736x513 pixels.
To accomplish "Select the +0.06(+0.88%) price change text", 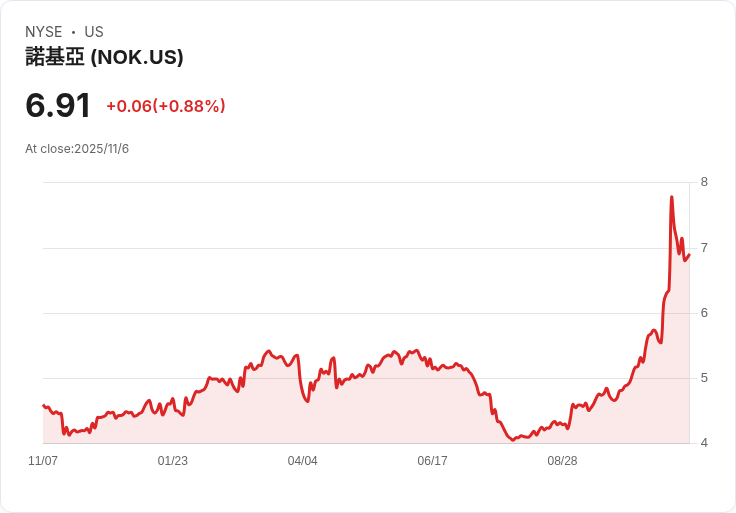I will point(166,106).
